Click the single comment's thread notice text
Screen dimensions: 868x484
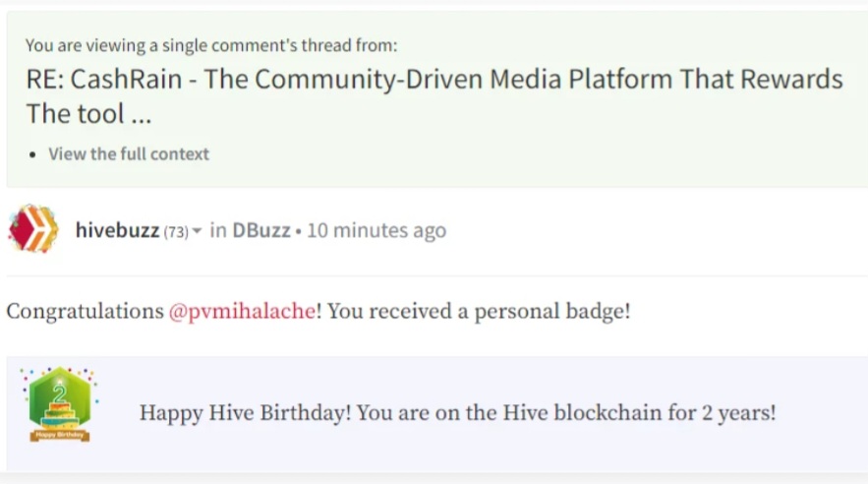click(211, 45)
